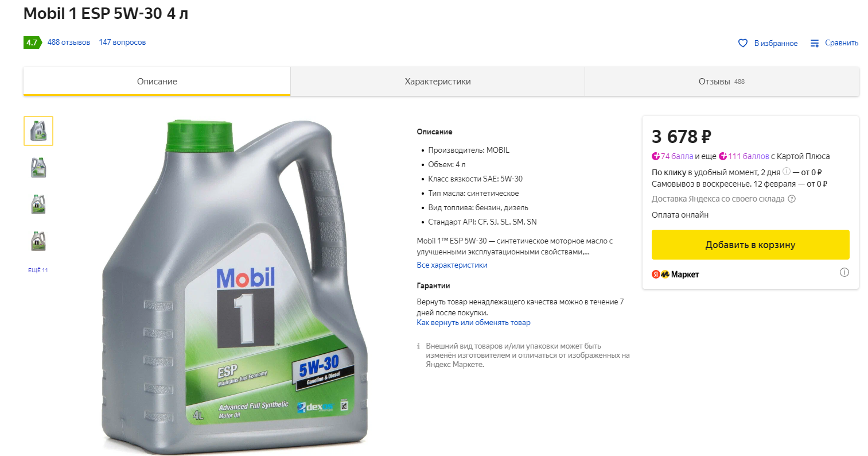This screenshot has height=456, width=868.
Task: Select the fourth product thumbnail
Action: coord(38,241)
